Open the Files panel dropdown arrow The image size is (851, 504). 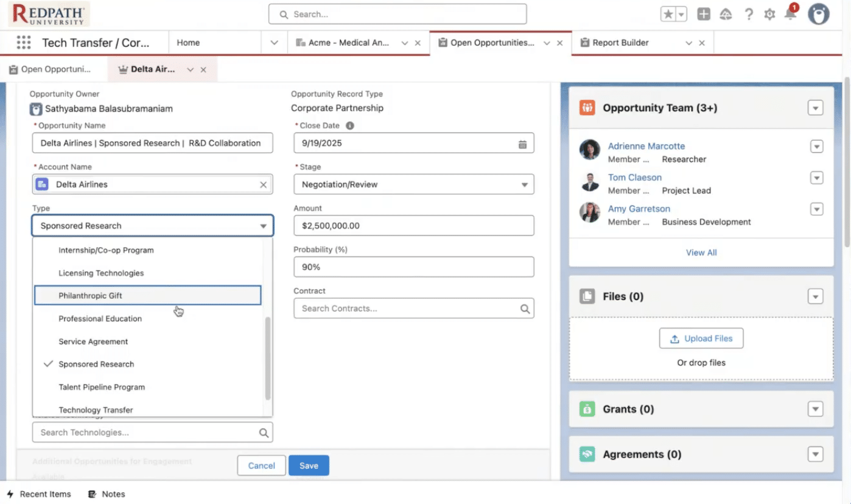(816, 296)
